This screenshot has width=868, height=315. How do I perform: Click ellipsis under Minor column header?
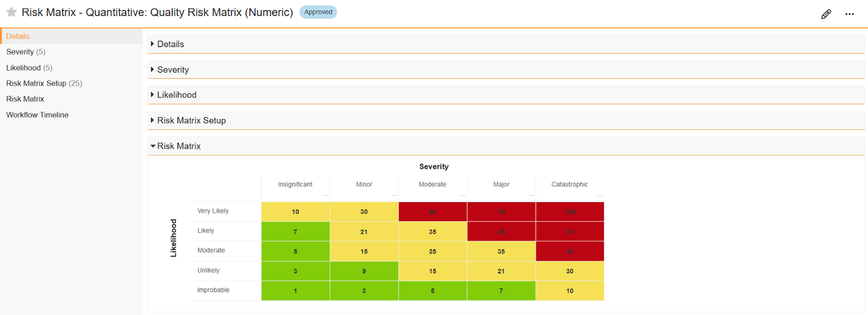click(394, 195)
